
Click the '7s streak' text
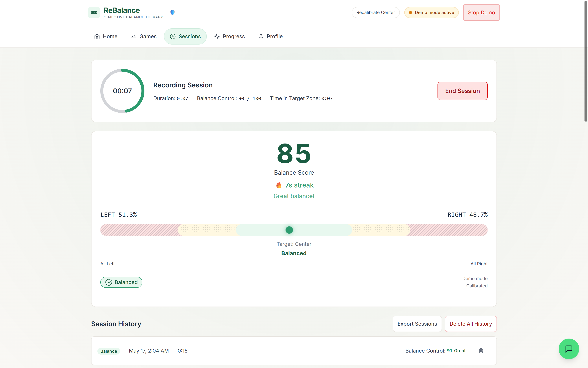pyautogui.click(x=299, y=185)
